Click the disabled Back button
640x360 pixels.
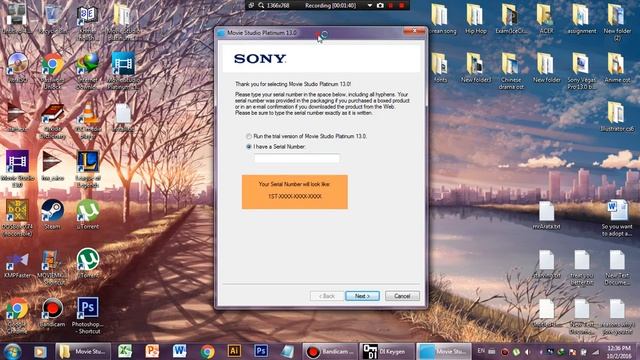327,296
